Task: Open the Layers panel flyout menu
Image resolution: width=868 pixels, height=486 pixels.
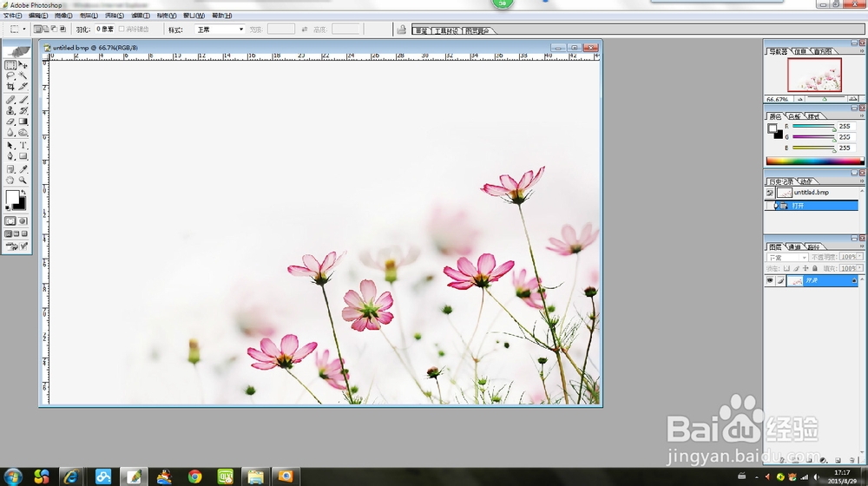Action: click(x=861, y=246)
